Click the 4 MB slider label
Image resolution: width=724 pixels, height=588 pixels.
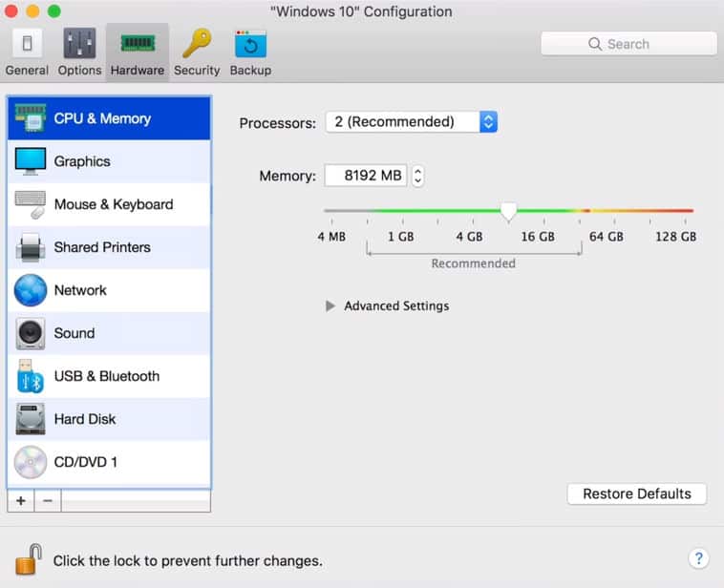coord(331,237)
